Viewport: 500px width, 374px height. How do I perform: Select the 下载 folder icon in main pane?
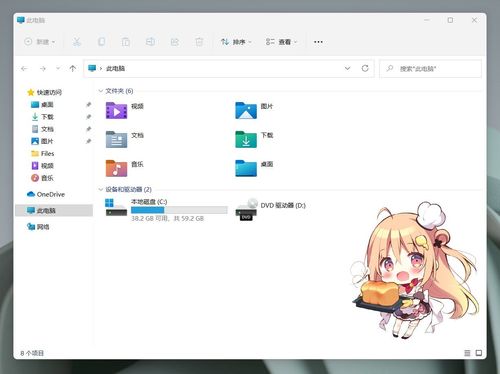[x=246, y=139]
